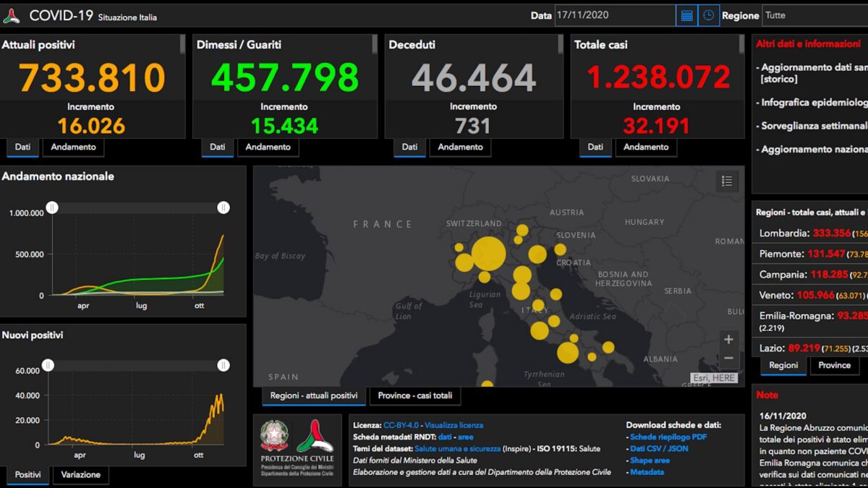The height and width of the screenshot is (488, 868).
Task: Switch to Andamento tab under Attuali positivi
Action: (x=73, y=147)
